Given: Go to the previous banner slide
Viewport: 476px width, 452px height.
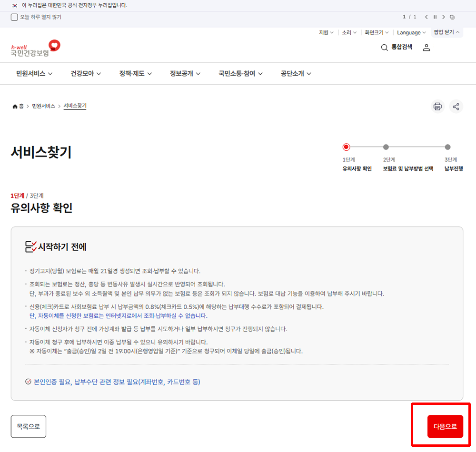Looking at the screenshot, I should (426, 16).
